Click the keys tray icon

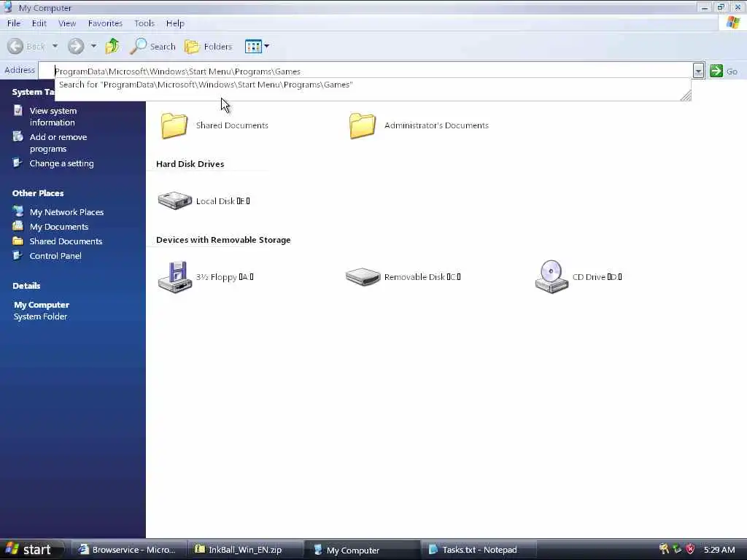click(664, 550)
